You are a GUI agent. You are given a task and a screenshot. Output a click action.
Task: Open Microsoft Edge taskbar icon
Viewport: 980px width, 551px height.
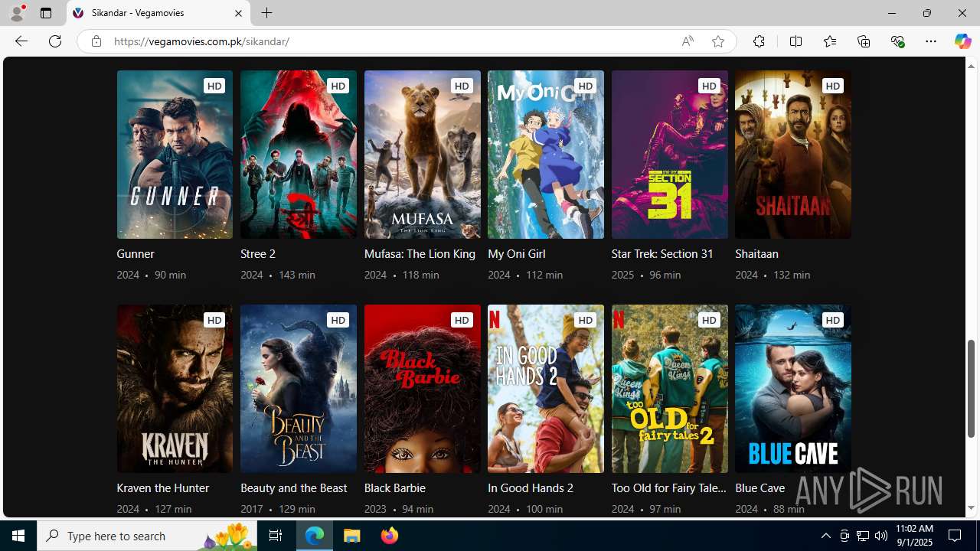[315, 536]
